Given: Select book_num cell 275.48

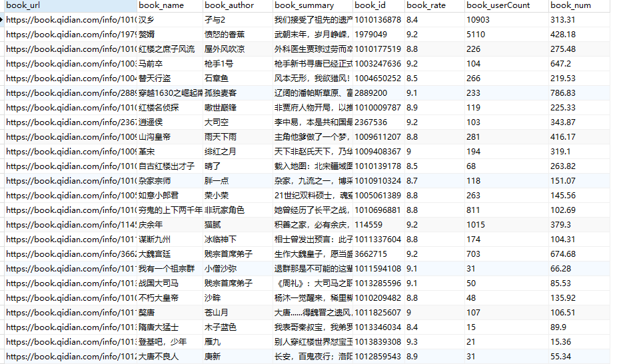Looking at the screenshot, I should click(x=579, y=49).
